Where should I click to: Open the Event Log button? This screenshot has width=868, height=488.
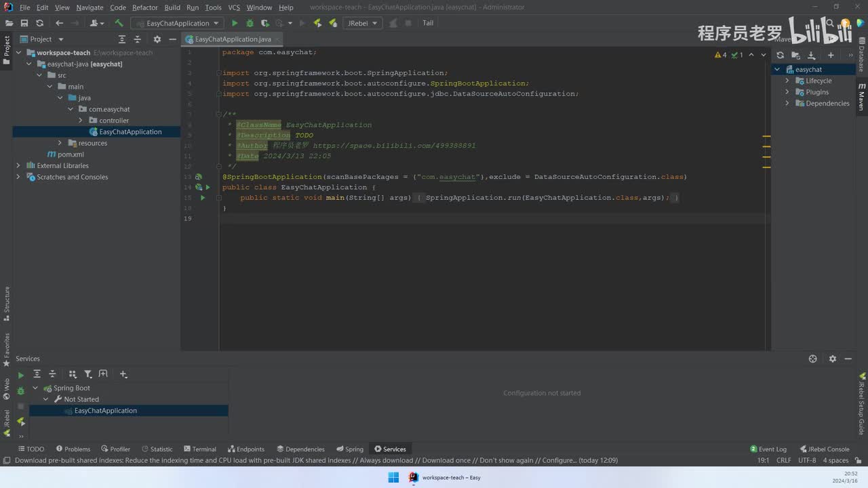[x=768, y=449]
